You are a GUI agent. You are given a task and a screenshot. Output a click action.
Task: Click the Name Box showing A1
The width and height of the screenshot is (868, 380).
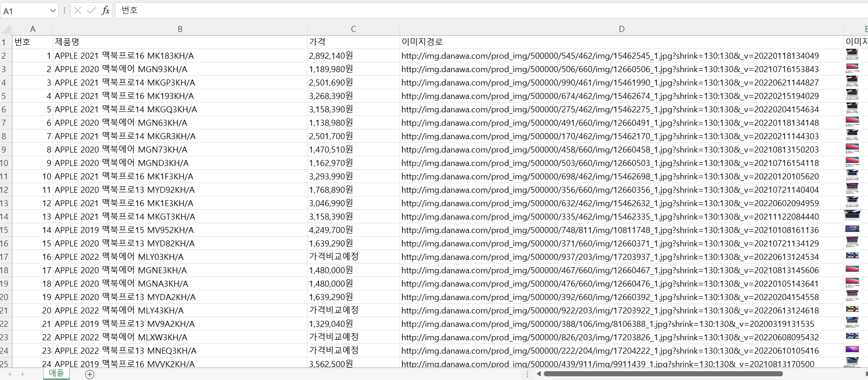25,11
